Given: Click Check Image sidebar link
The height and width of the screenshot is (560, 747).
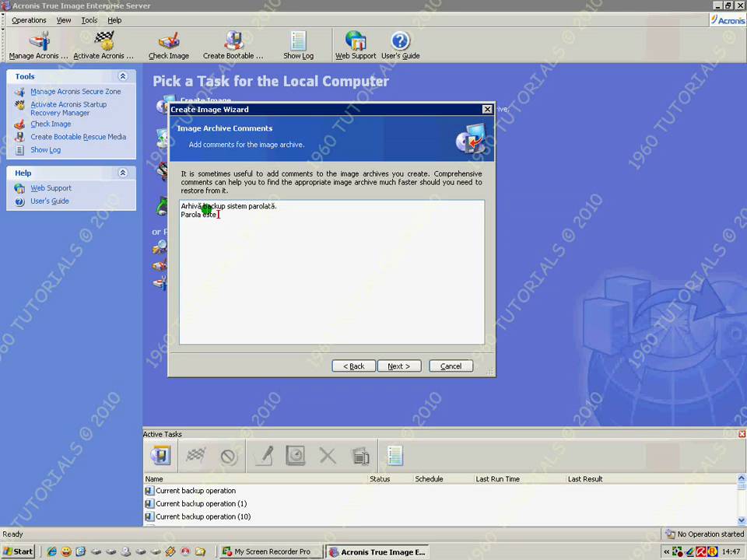Looking at the screenshot, I should [51, 124].
